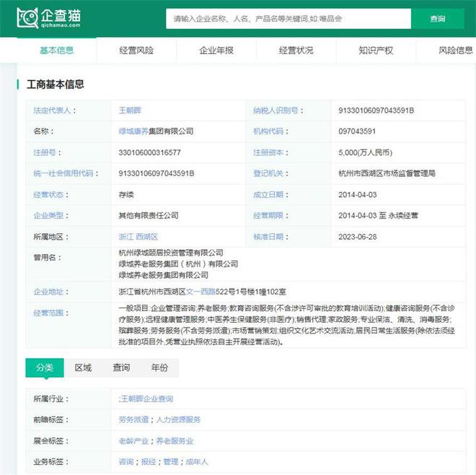The image size is (476, 475).
Task: Click the 核准日期 label link
Action: [268, 237]
